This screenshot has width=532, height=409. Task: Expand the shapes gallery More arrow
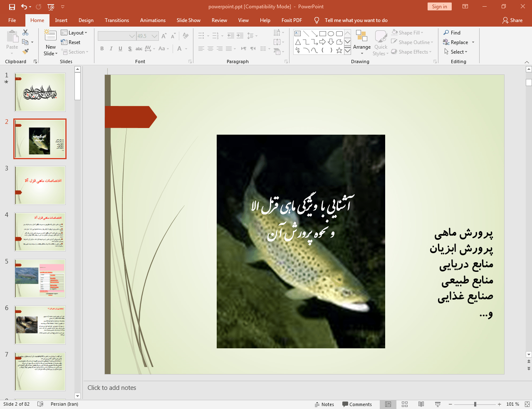pyautogui.click(x=347, y=50)
